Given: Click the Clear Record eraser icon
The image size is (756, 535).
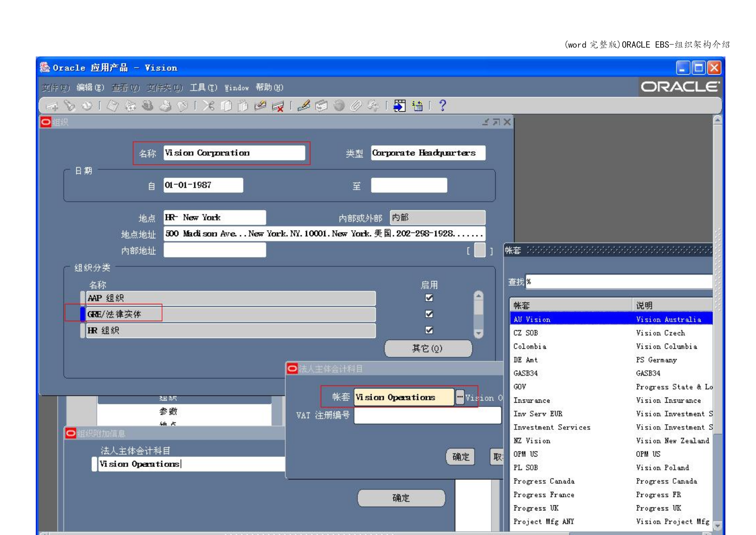Looking at the screenshot, I should click(x=260, y=106).
